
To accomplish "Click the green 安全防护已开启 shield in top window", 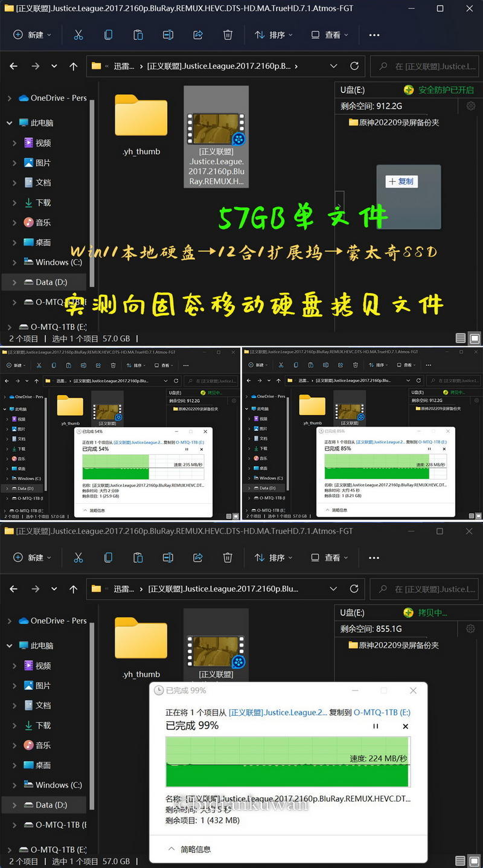I will coord(409,90).
